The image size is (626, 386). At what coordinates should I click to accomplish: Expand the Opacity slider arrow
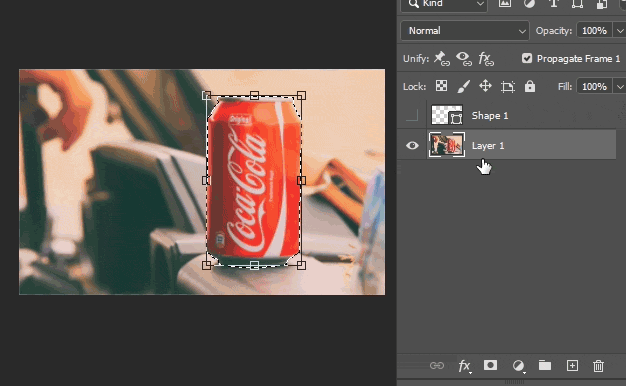(x=620, y=31)
